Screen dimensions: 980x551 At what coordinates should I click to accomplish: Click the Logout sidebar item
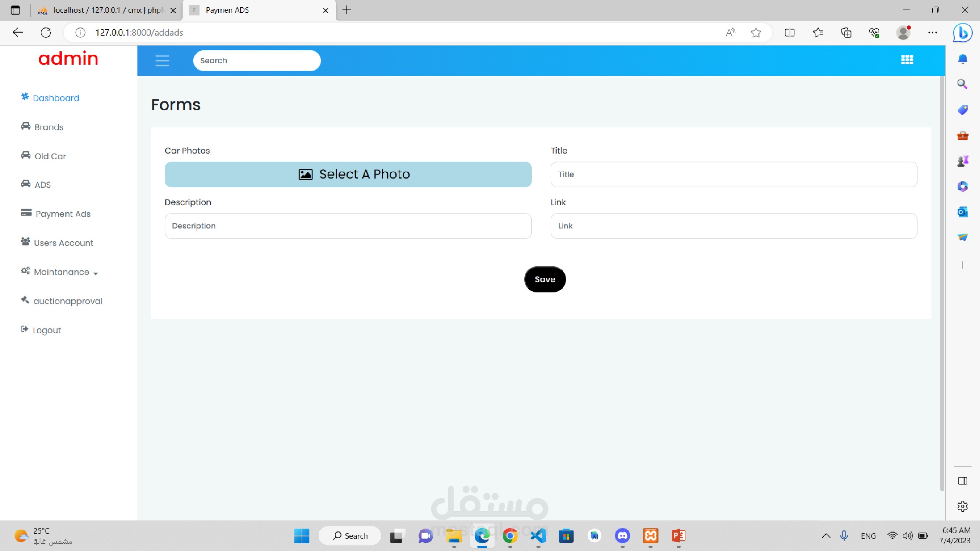click(46, 330)
